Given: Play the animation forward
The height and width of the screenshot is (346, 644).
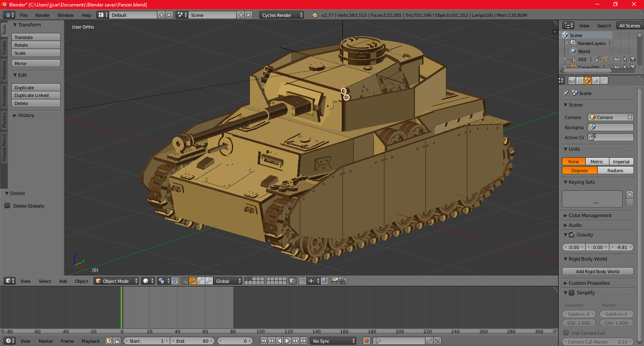Looking at the screenshot, I should click(287, 341).
